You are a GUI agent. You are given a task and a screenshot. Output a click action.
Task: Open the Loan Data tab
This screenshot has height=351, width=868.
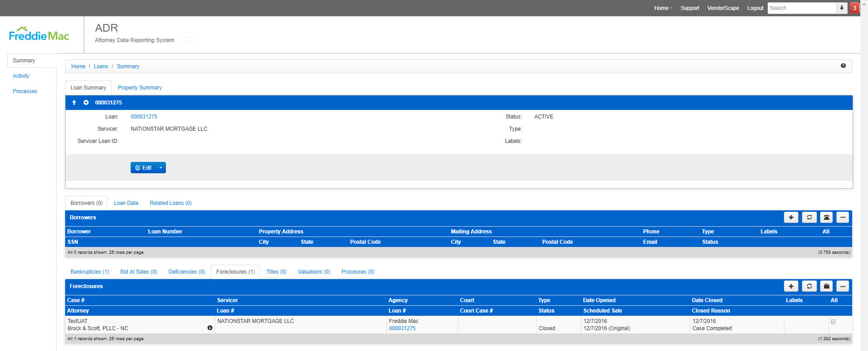[x=126, y=203]
